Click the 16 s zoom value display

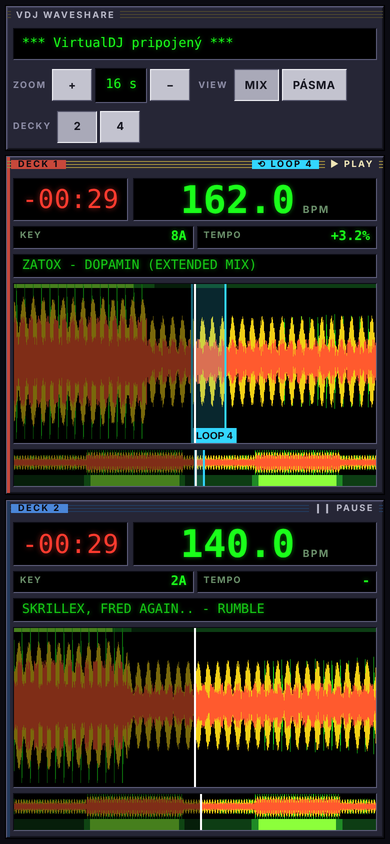(121, 85)
